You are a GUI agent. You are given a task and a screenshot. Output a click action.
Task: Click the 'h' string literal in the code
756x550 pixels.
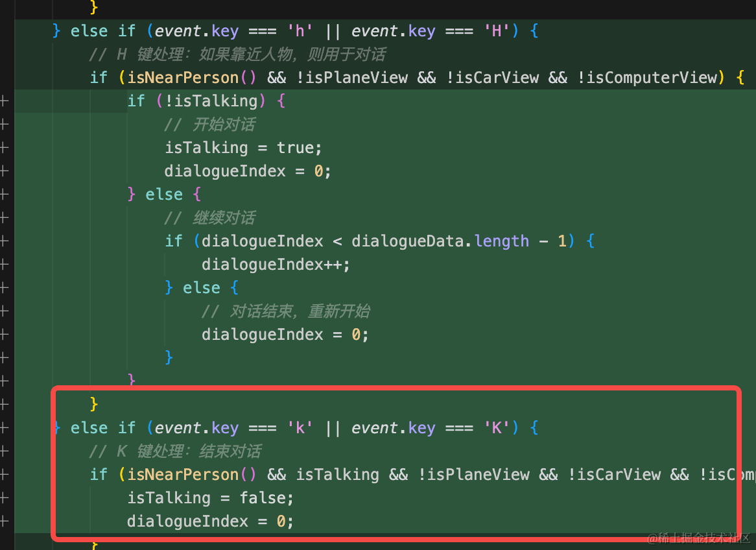click(300, 31)
